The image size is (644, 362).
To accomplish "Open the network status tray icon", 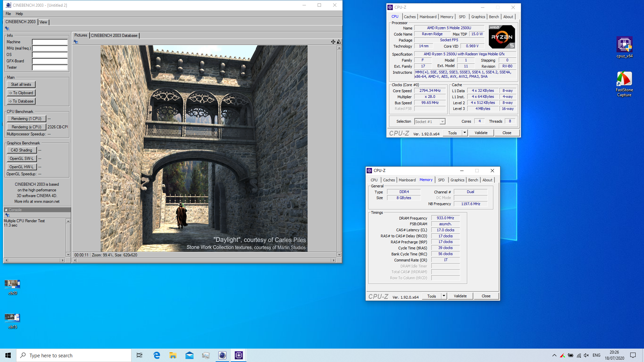I will 579,355.
